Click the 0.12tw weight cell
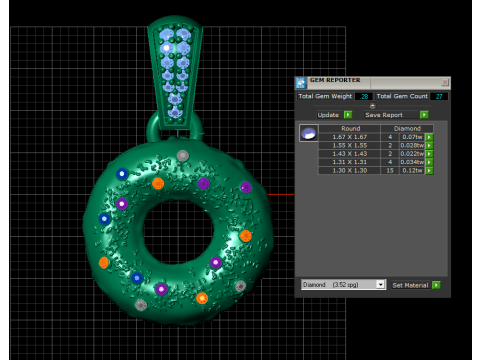Viewport: 480px width, 360px height. (412, 170)
